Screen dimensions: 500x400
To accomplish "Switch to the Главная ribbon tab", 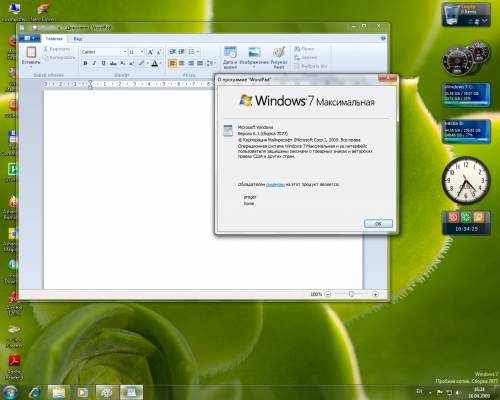I will coord(54,39).
